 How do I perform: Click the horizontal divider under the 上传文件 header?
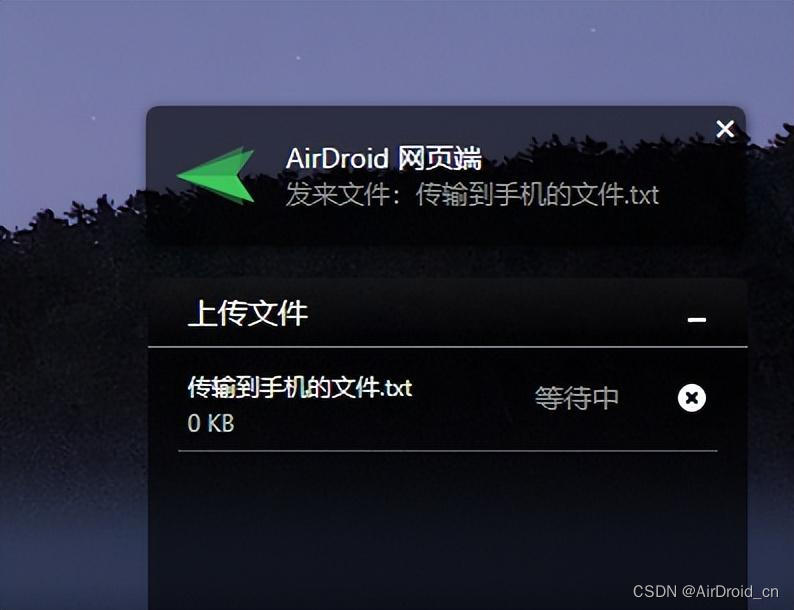448,347
